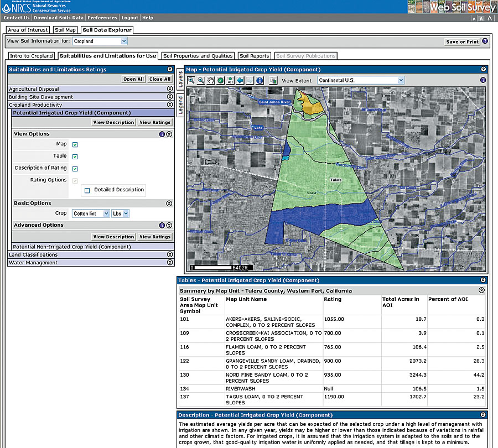Expand the Agricultural Disposal section
Image resolution: width=498 pixels, height=448 pixels.
pyautogui.click(x=169, y=89)
